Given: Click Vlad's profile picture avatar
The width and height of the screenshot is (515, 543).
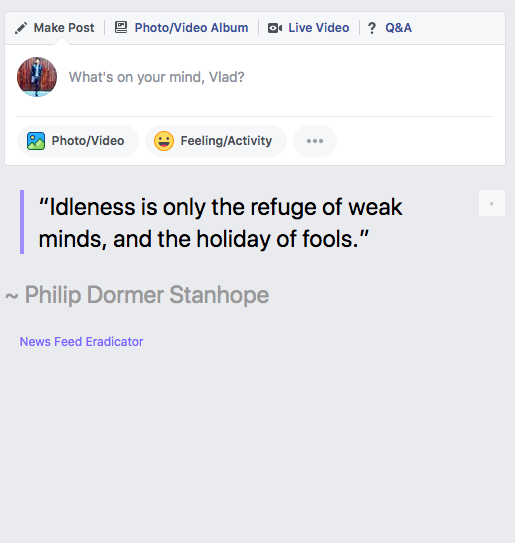Looking at the screenshot, I should pyautogui.click(x=37, y=77).
